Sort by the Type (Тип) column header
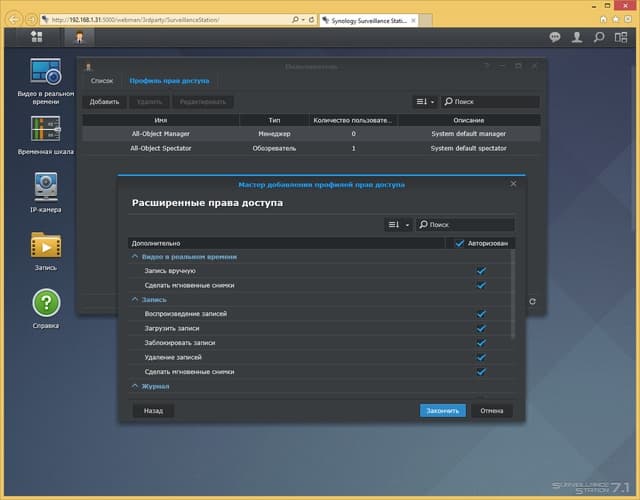640x500 pixels. (x=274, y=120)
